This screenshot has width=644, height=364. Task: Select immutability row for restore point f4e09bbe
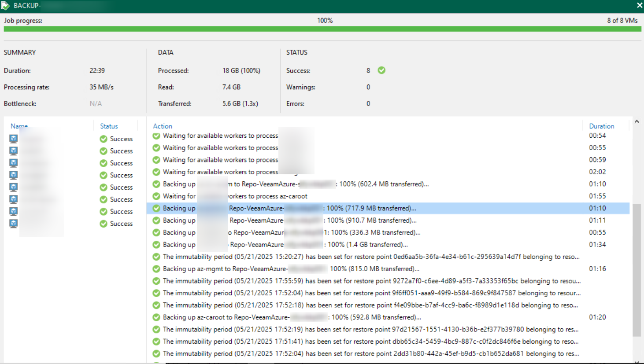tap(388, 305)
